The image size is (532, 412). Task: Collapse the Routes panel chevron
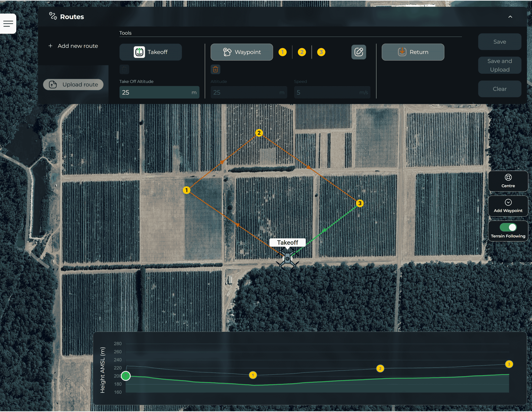click(x=510, y=17)
